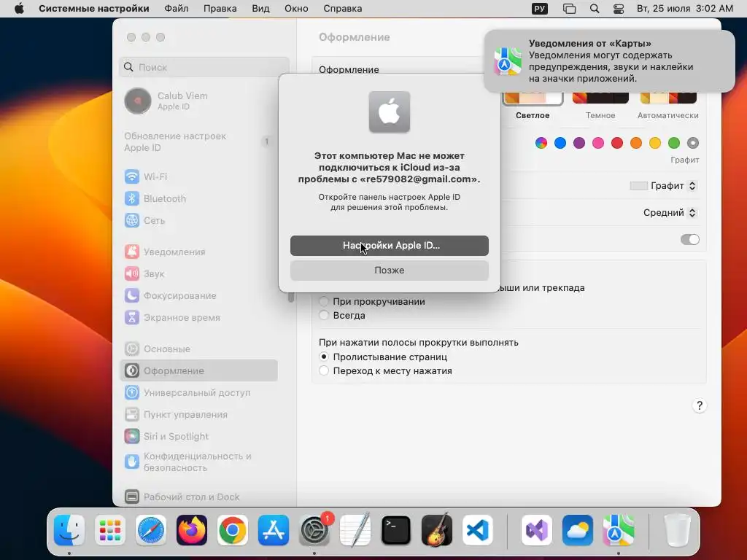Launch TextEdit from the Dock
The width and height of the screenshot is (747, 560).
pyautogui.click(x=355, y=530)
